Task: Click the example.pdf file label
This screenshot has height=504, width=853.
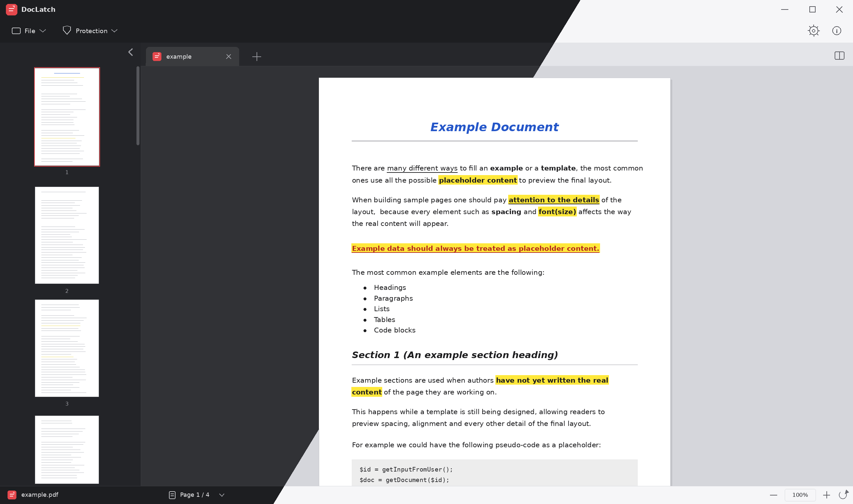Action: [40, 494]
